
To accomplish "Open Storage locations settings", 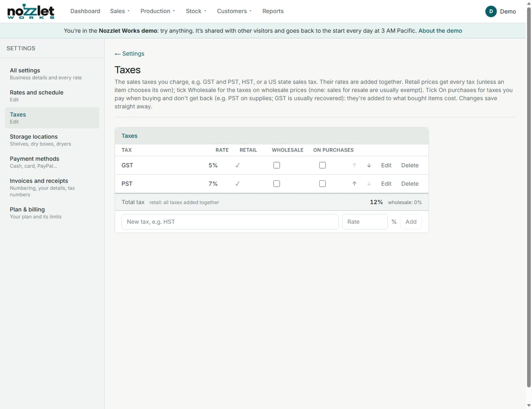I will 52,140.
